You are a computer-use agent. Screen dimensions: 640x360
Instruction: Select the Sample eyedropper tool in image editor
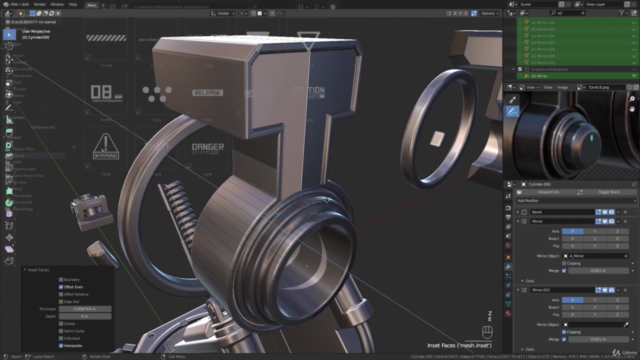[x=513, y=100]
